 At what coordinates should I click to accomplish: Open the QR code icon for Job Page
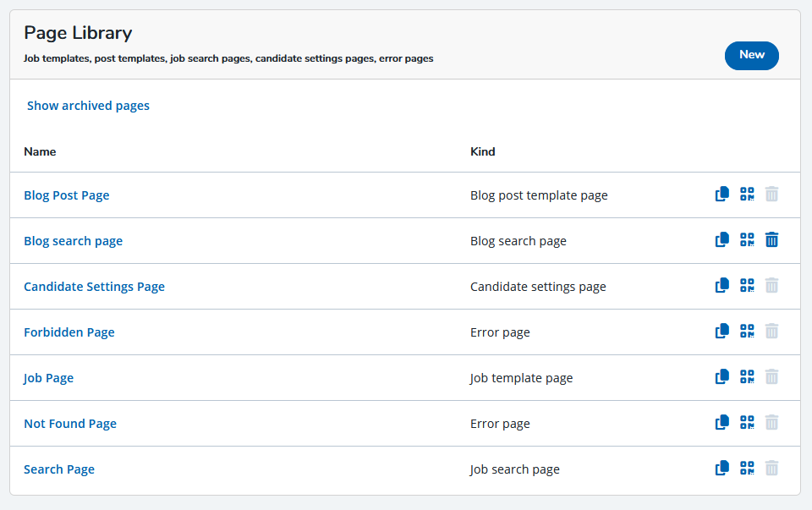(x=747, y=376)
